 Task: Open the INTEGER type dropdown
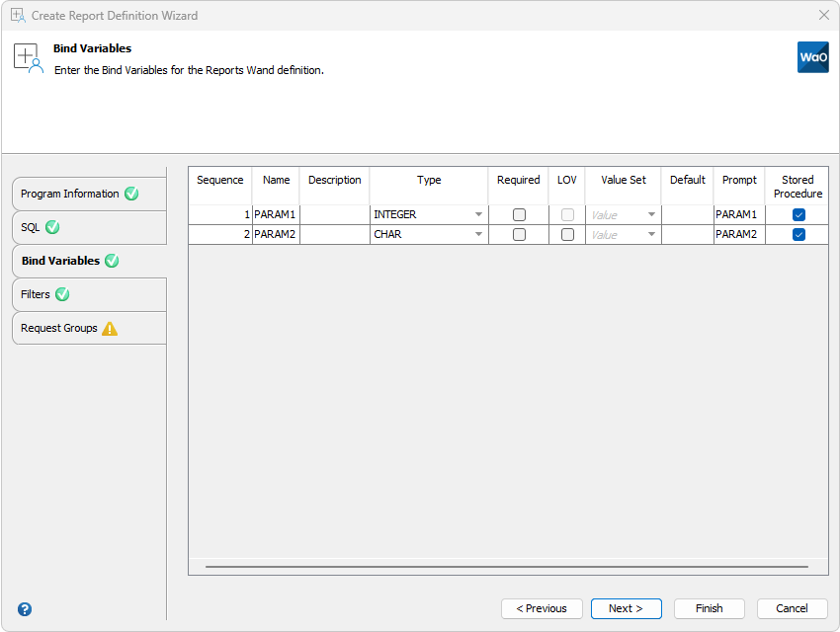[478, 214]
